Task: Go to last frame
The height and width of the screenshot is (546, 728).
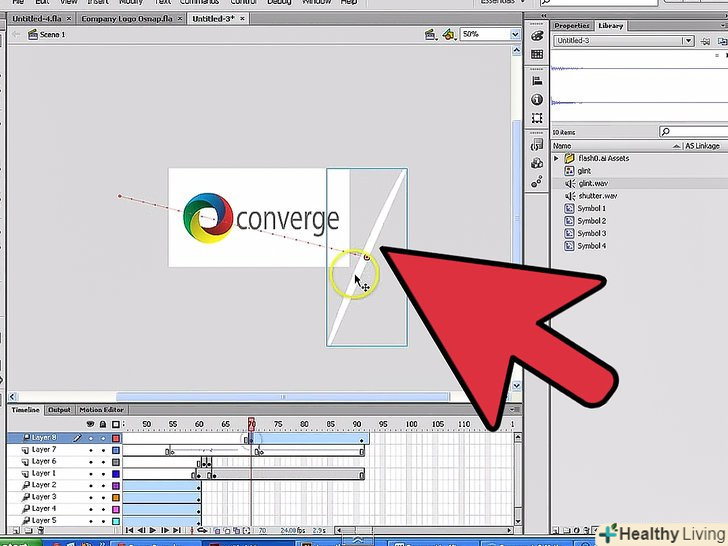Action: (177, 530)
